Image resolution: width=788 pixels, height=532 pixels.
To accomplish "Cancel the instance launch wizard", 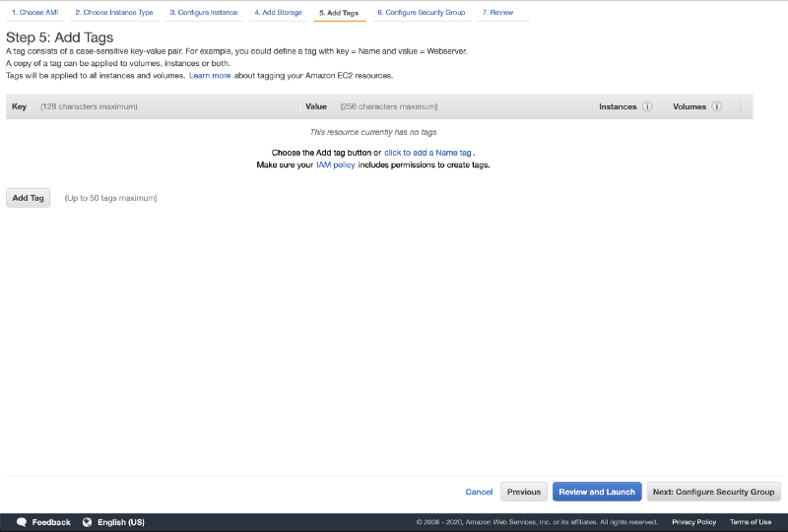I will (x=479, y=492).
